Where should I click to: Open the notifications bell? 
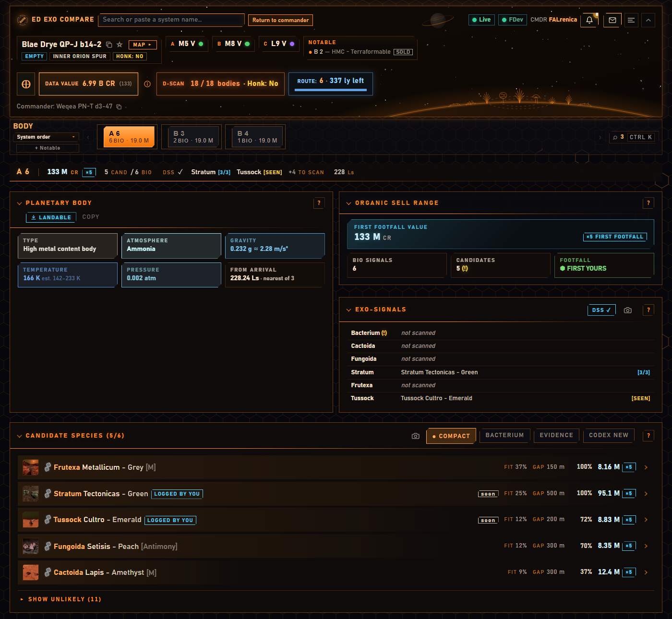(589, 20)
